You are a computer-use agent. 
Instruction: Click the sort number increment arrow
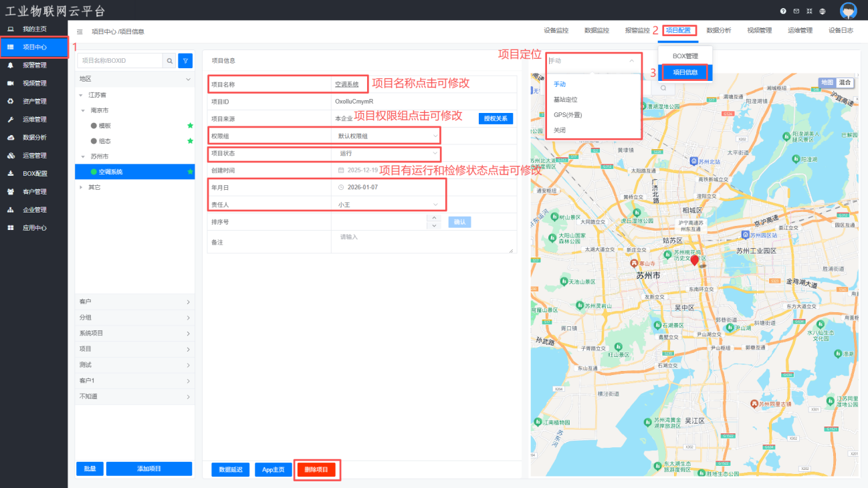(x=434, y=218)
